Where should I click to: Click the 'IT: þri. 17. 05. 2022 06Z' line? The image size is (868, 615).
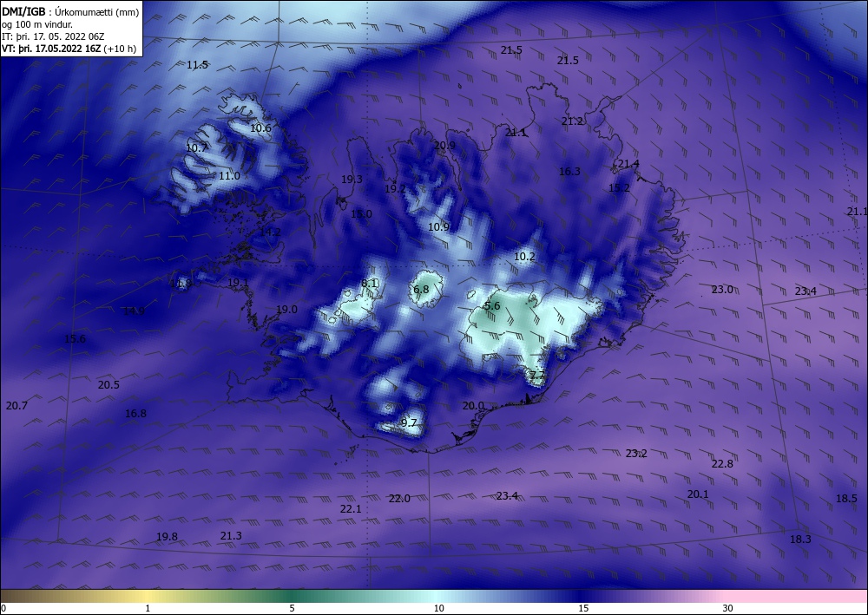pyautogui.click(x=53, y=36)
